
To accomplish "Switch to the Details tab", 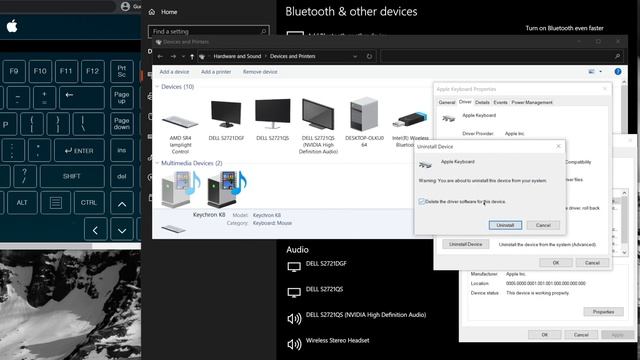I will click(482, 102).
